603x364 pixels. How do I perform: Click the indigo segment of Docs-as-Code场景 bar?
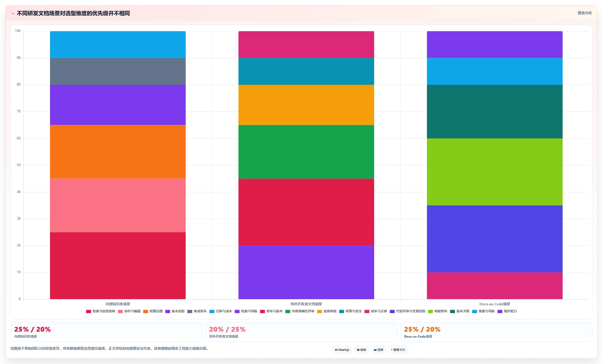point(495,239)
